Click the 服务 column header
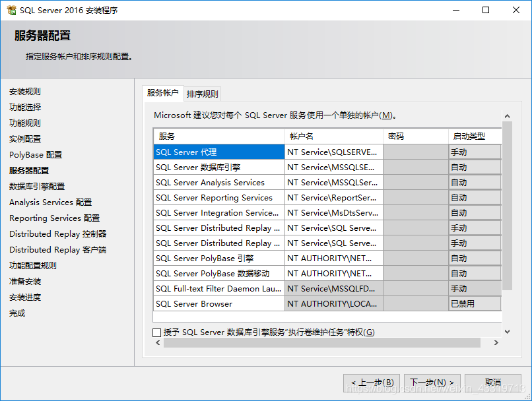 coord(219,137)
